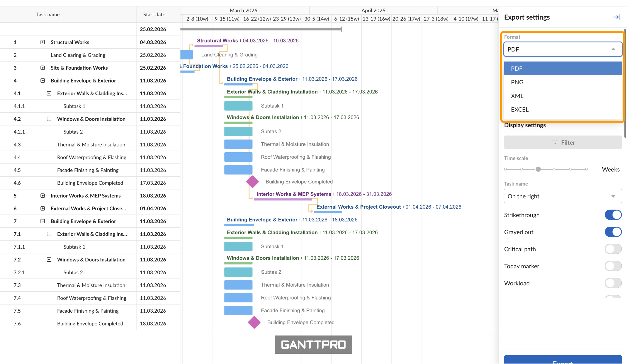Screen dimensions: 627x364
Task: Collapse row 7.2 Windows & Doors Installation
Action: 49,260
